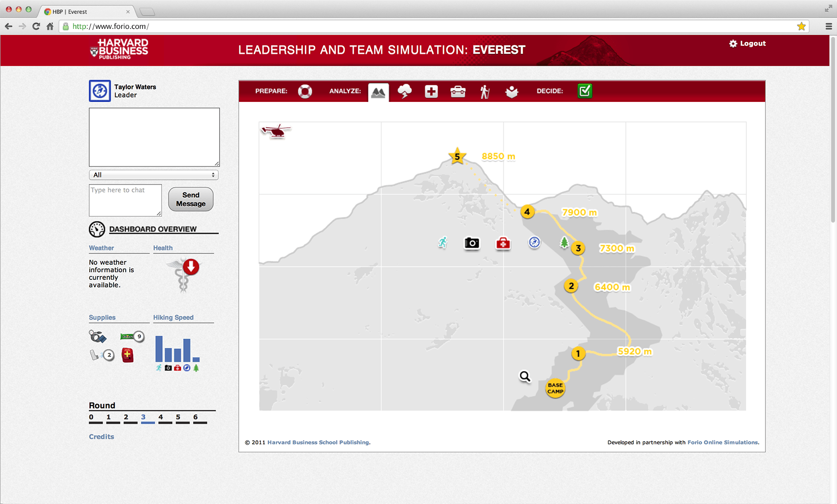Click the browser home icon
Image resolution: width=837 pixels, height=504 pixels.
[x=50, y=26]
